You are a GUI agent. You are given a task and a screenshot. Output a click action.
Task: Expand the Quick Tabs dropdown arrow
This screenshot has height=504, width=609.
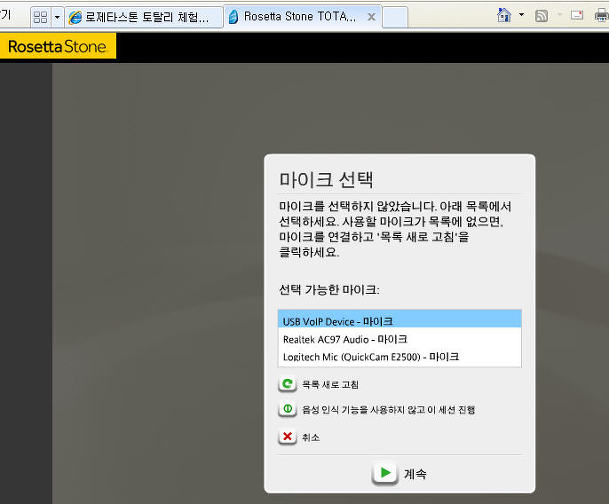57,17
